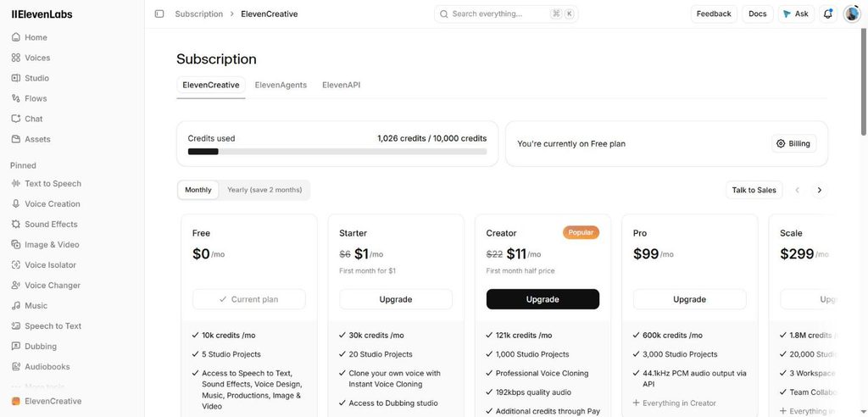Focus the Search everything field
868x417 pixels.
[x=506, y=14]
